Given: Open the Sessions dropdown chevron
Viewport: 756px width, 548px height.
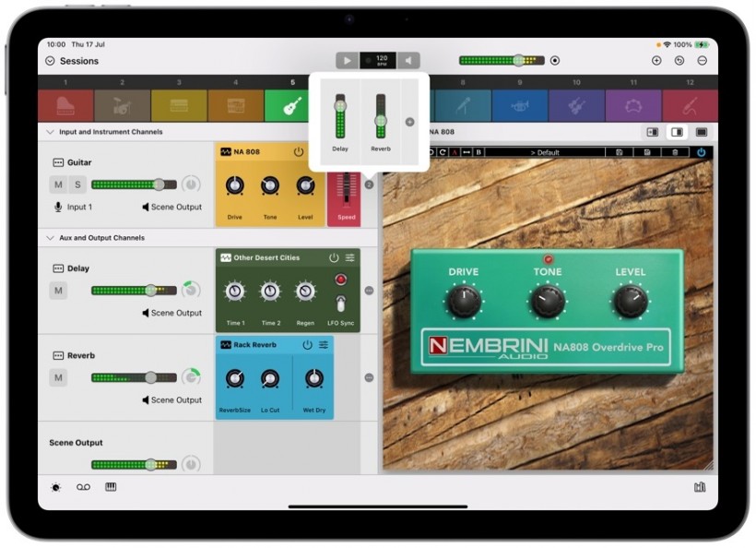Looking at the screenshot, I should click(x=50, y=61).
